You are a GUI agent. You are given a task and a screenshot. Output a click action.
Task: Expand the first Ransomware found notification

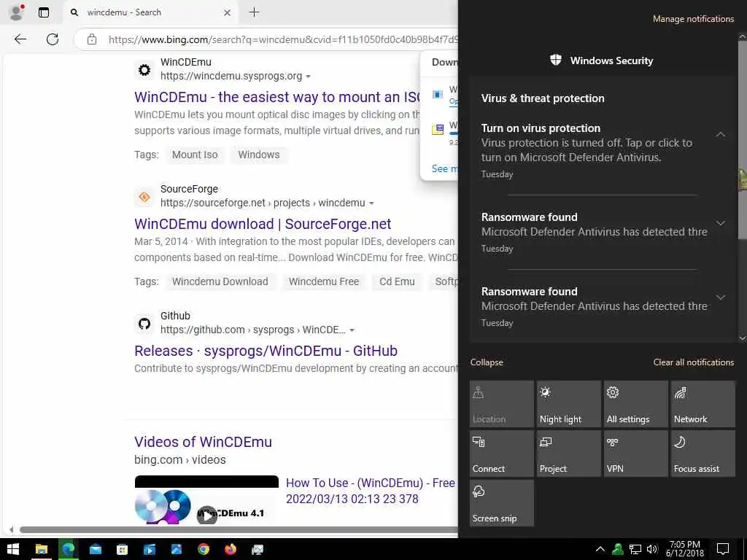click(x=721, y=223)
